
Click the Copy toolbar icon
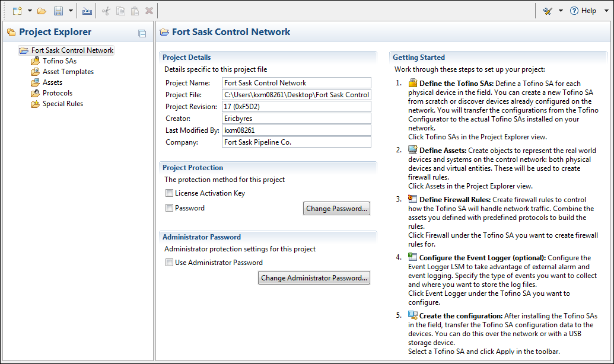coord(120,11)
